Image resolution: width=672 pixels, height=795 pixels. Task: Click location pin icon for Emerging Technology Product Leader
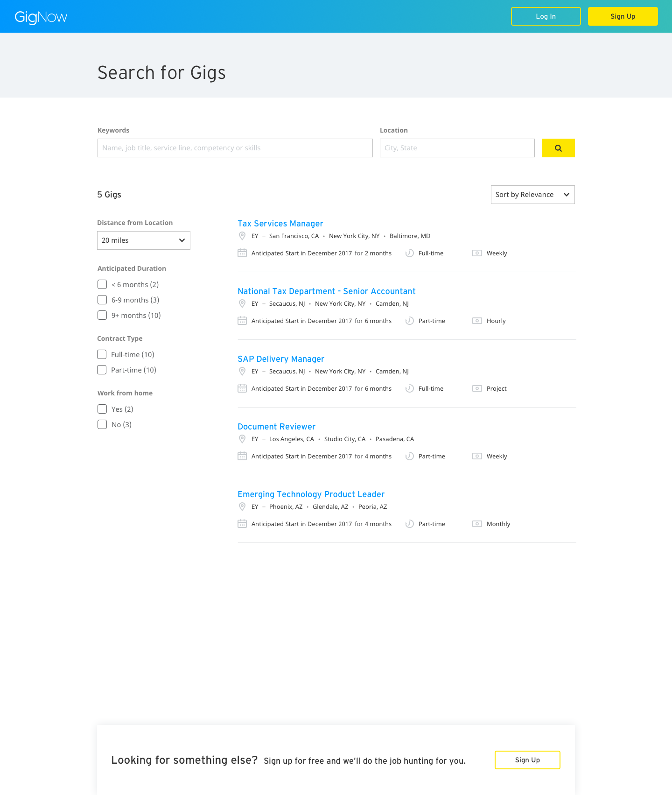click(242, 507)
